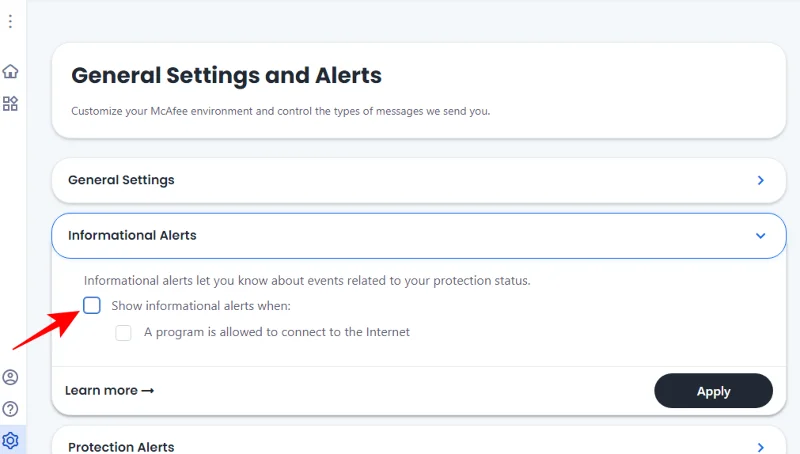The image size is (800, 454).
Task: Open the apps grid icon in sidebar
Action: click(x=10, y=103)
